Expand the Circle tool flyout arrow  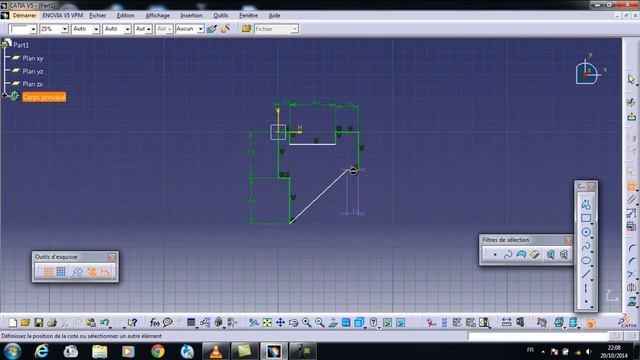[592, 238]
